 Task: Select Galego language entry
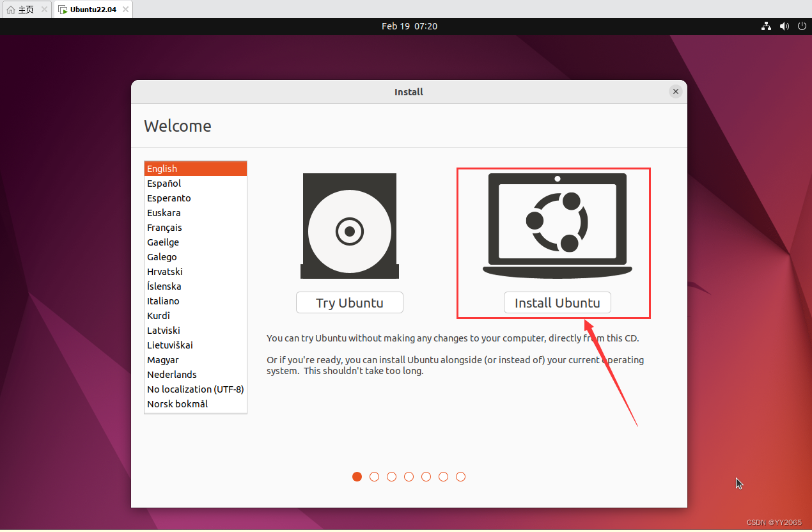point(196,257)
